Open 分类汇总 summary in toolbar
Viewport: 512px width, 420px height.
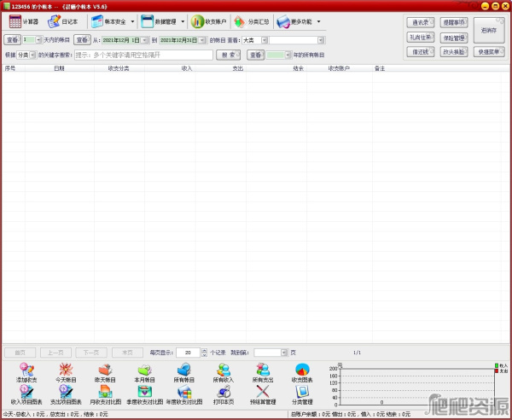pyautogui.click(x=251, y=21)
